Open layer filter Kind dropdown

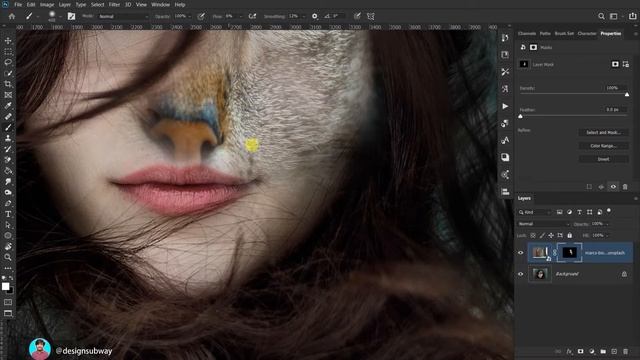coord(535,212)
